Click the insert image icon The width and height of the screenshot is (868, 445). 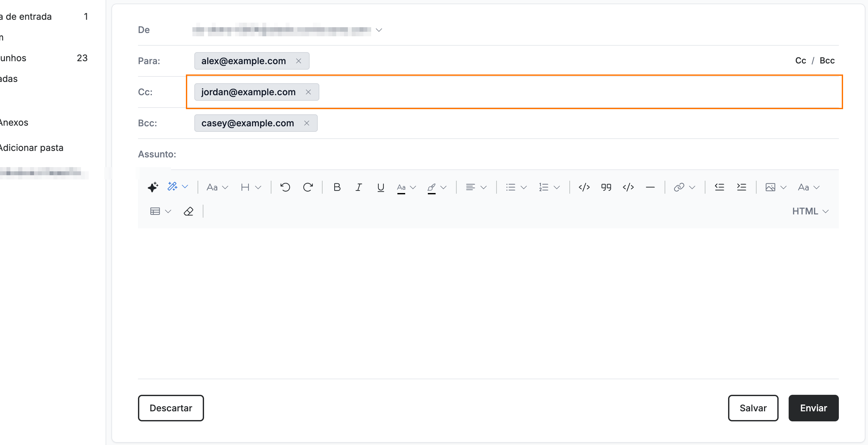(770, 187)
